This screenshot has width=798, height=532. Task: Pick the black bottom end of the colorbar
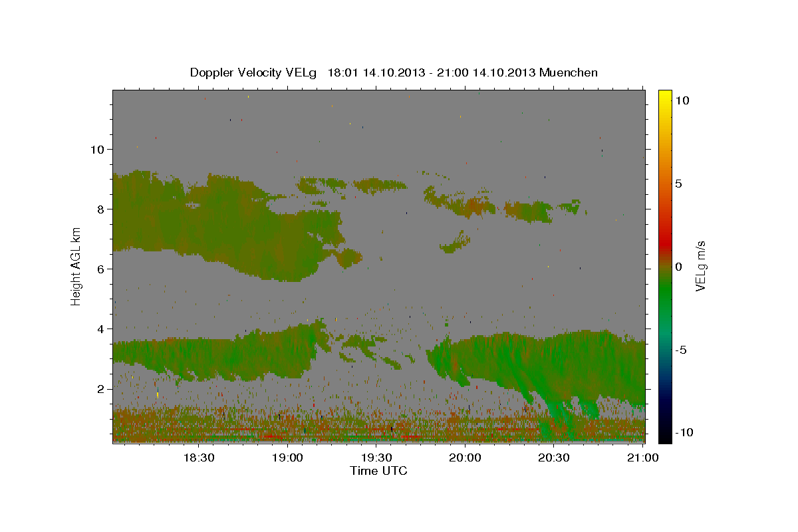pyautogui.click(x=665, y=438)
